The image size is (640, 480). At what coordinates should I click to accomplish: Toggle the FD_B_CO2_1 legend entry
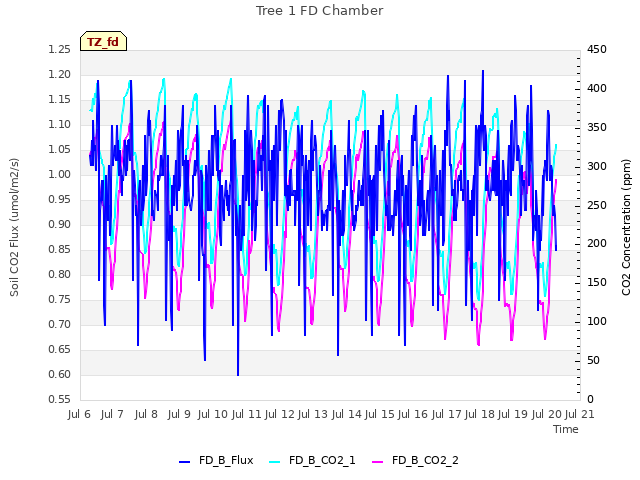(x=312, y=460)
